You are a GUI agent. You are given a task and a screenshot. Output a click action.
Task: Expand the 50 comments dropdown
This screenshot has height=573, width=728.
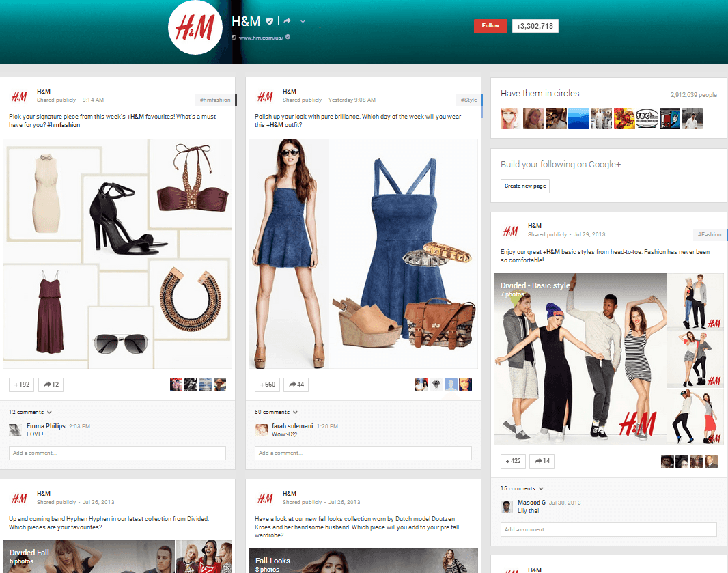277,413
